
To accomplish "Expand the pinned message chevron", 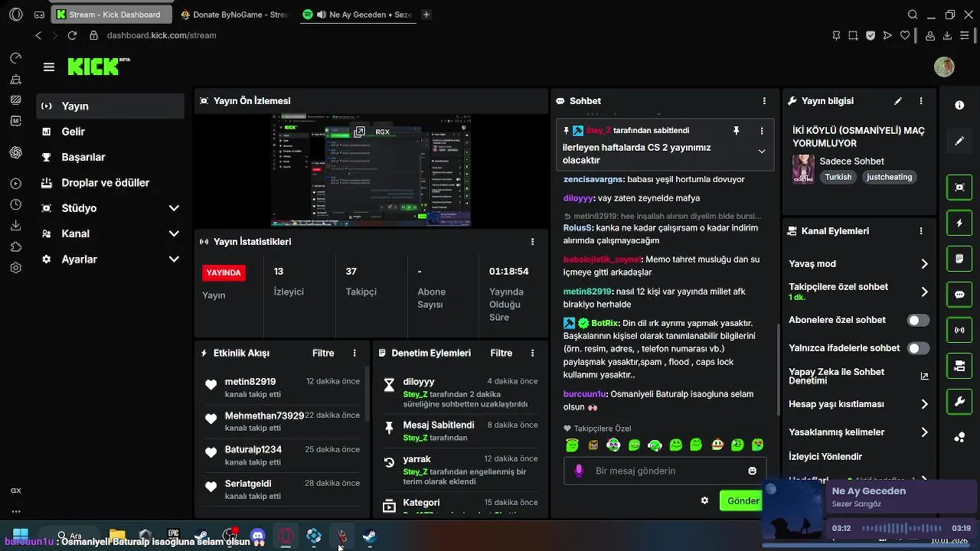I will 762,152.
